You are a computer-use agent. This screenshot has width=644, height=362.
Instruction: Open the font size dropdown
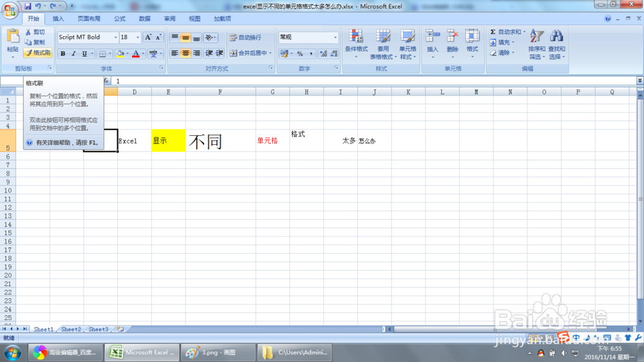[x=138, y=37]
